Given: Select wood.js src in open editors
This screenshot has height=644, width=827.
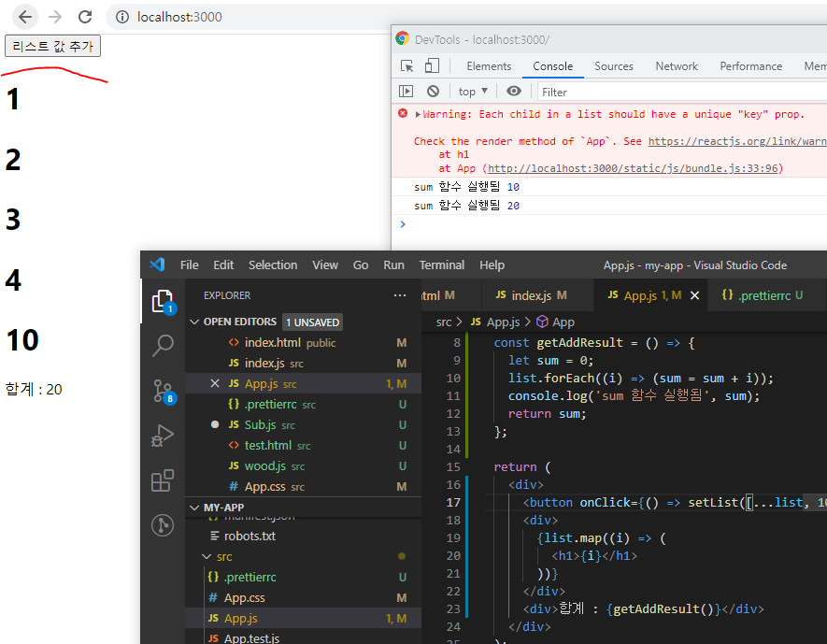Looking at the screenshot, I should pos(304,466).
